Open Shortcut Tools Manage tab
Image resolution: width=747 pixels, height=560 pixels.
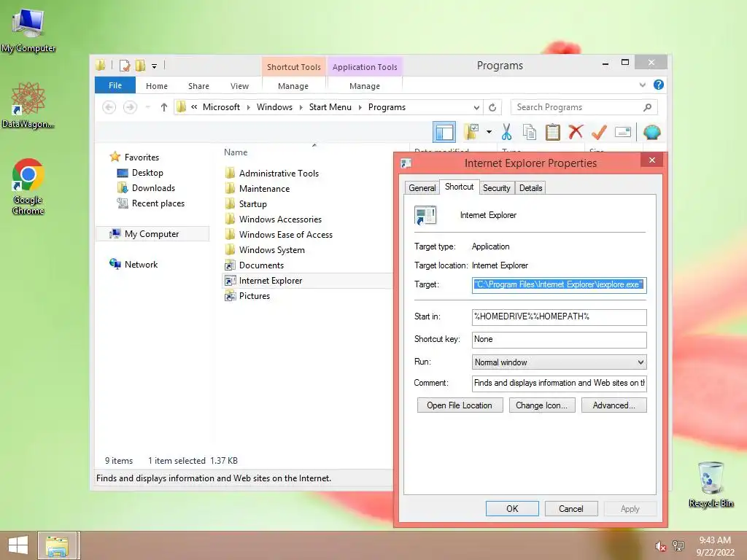(293, 86)
